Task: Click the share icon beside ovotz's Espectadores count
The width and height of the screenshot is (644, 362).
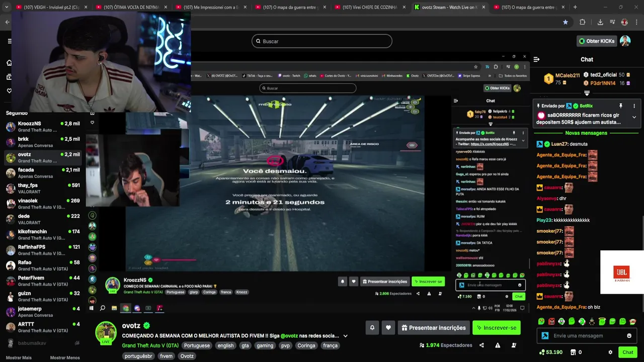Action: click(481, 345)
